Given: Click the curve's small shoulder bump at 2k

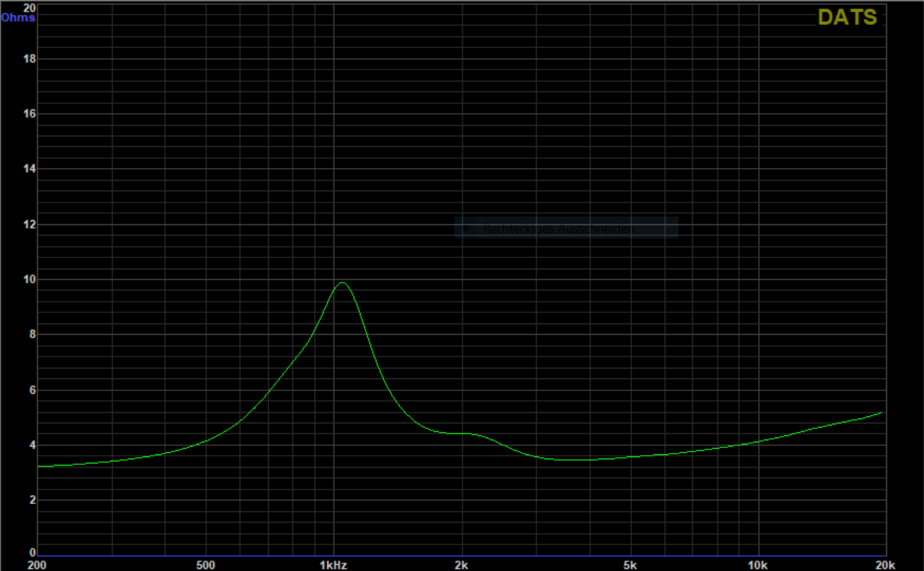Looking at the screenshot, I should point(464,434).
